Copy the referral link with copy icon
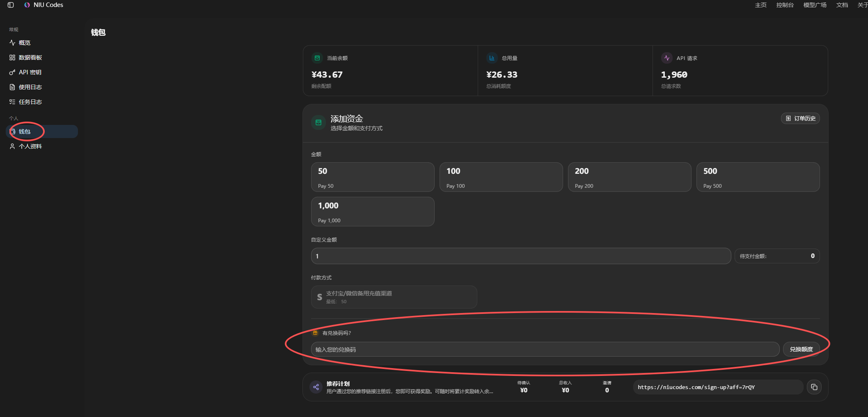 pos(814,387)
